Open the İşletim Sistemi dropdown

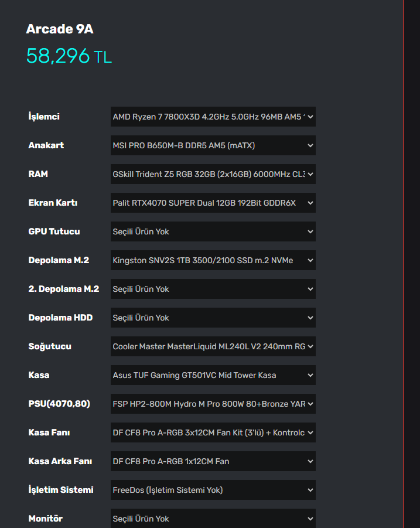click(213, 490)
